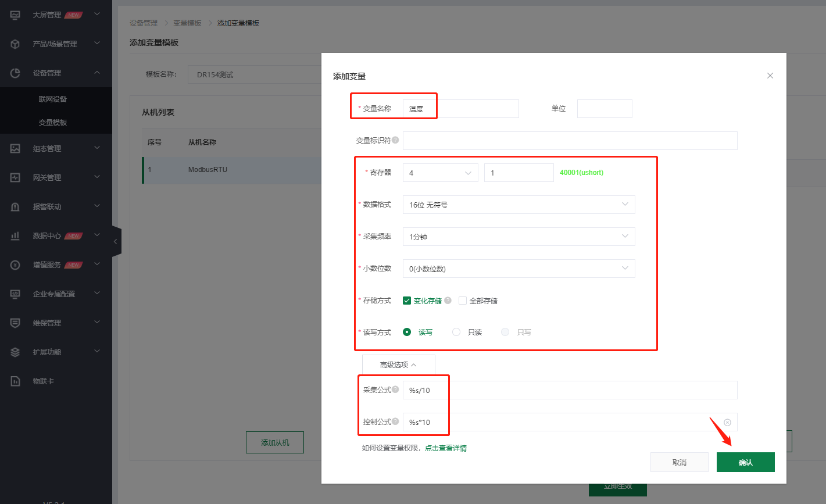826x504 pixels.
Task: Click the help icon beside 变量标识符
Action: click(395, 140)
